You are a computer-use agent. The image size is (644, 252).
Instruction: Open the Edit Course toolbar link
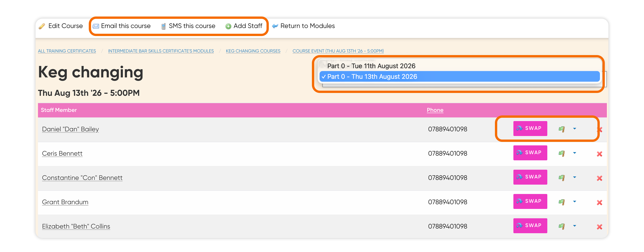tap(61, 26)
